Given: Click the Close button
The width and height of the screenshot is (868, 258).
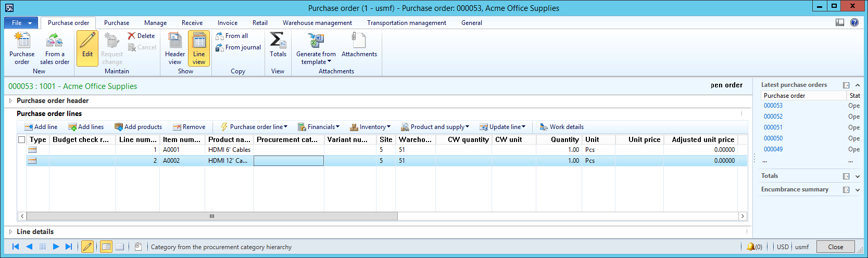Looking at the screenshot, I should pos(836,247).
